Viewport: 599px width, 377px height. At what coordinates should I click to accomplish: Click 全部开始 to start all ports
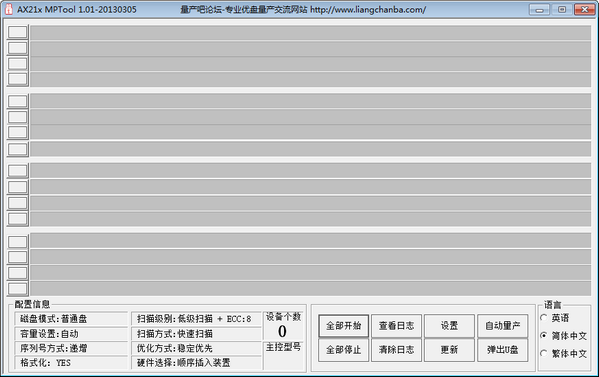pyautogui.click(x=343, y=326)
